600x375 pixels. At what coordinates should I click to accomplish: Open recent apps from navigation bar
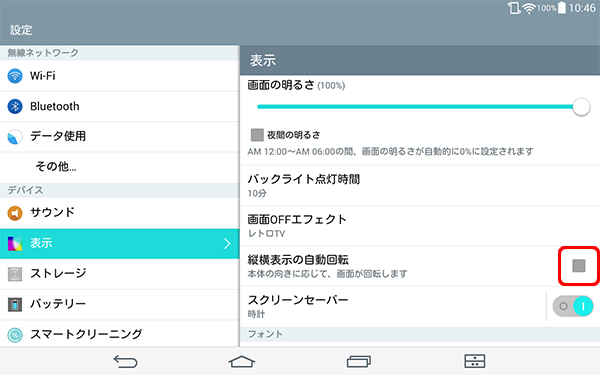pos(359,361)
